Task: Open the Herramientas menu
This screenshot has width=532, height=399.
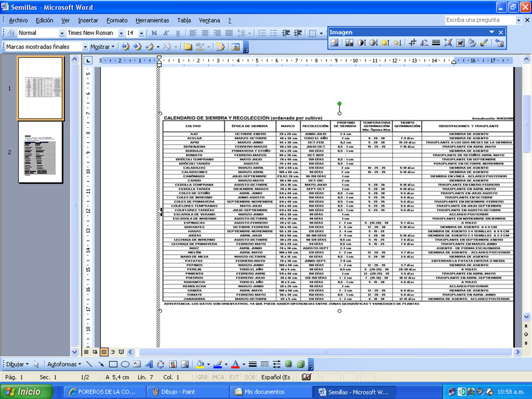Action: [x=152, y=20]
